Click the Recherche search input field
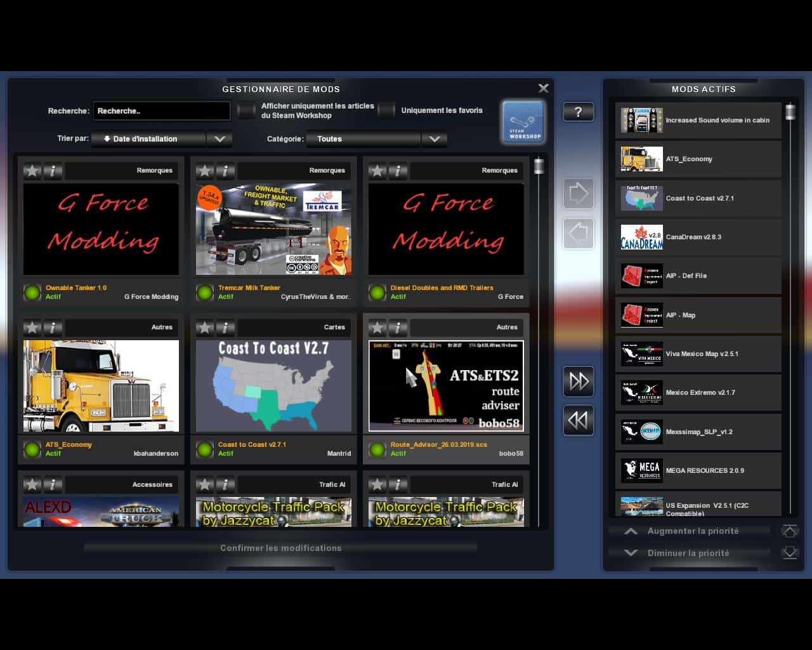Screen dimensions: 812x650 [x=161, y=111]
